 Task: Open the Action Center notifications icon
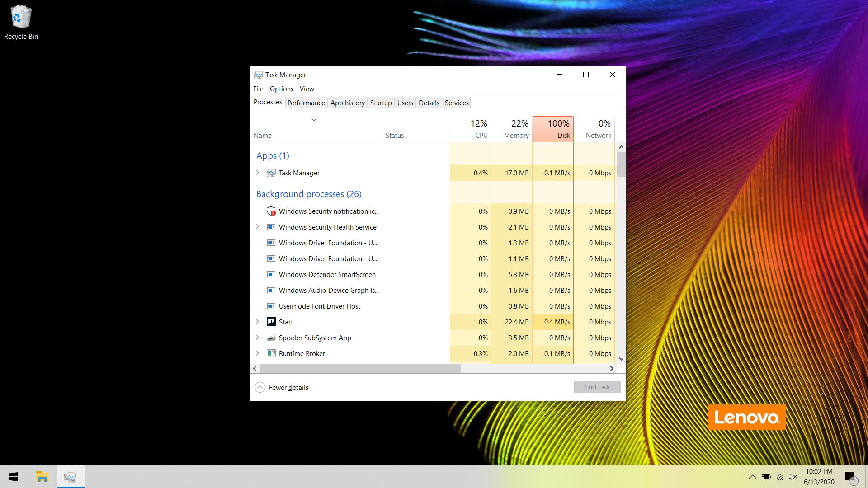pyautogui.click(x=851, y=477)
